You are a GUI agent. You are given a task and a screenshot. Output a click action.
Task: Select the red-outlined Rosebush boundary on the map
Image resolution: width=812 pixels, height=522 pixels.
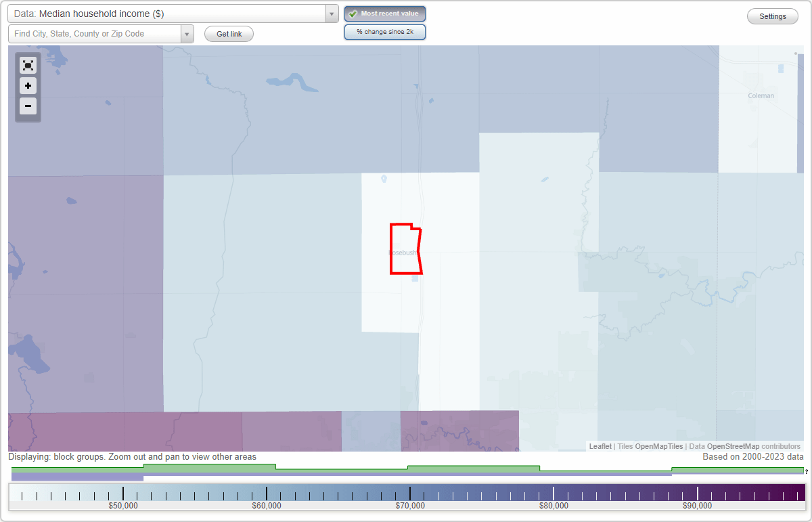point(405,247)
